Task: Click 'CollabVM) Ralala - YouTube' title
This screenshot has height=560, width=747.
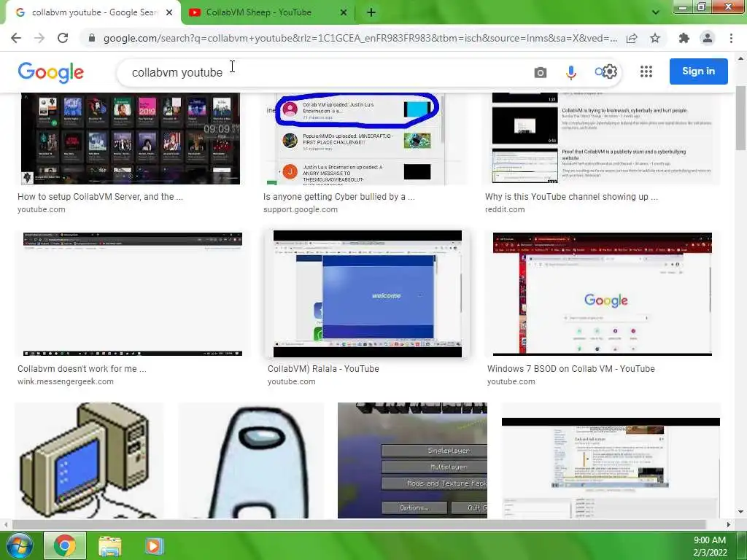Action: (x=323, y=368)
